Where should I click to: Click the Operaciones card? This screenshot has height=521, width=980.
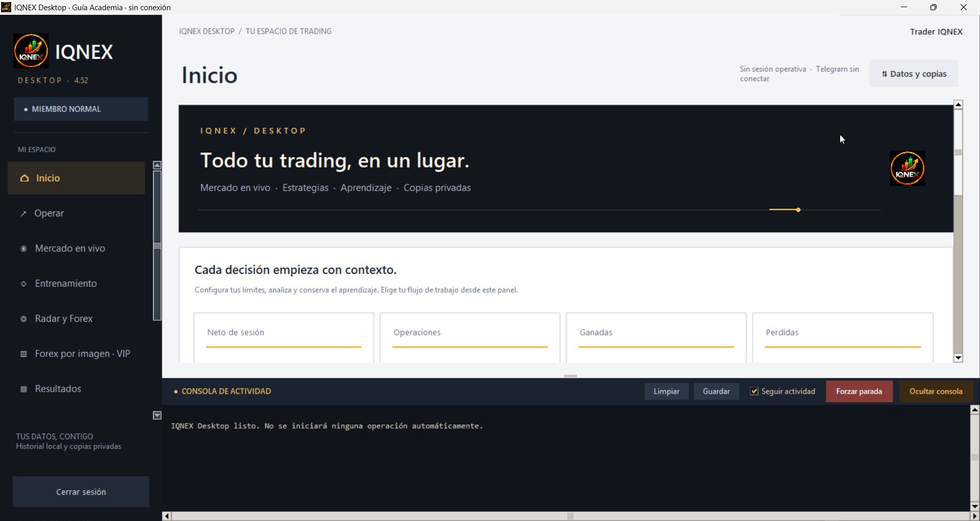470,338
